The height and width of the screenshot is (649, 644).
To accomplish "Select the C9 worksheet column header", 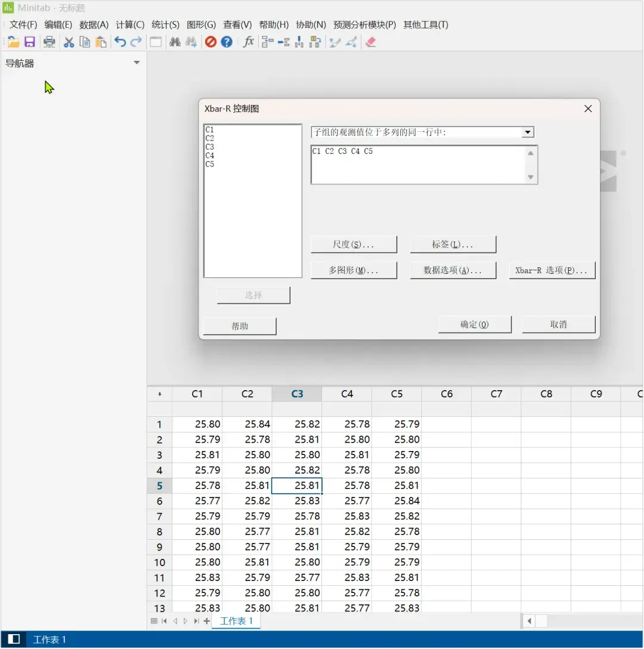I will click(x=596, y=394).
